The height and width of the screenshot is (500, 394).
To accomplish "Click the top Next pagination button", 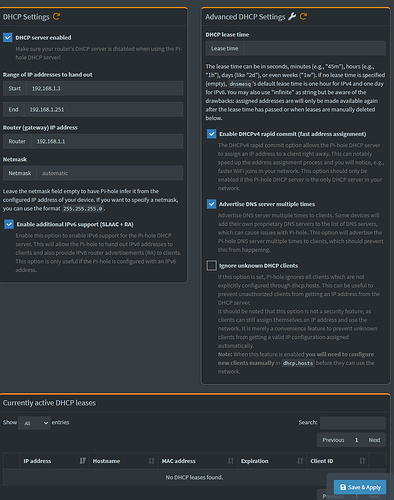I will (374, 440).
